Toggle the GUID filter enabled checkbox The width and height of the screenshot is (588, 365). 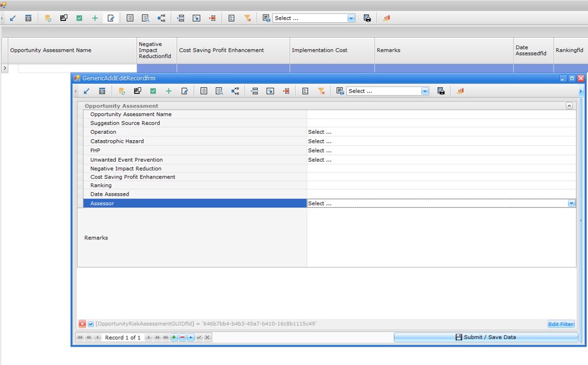(x=90, y=324)
